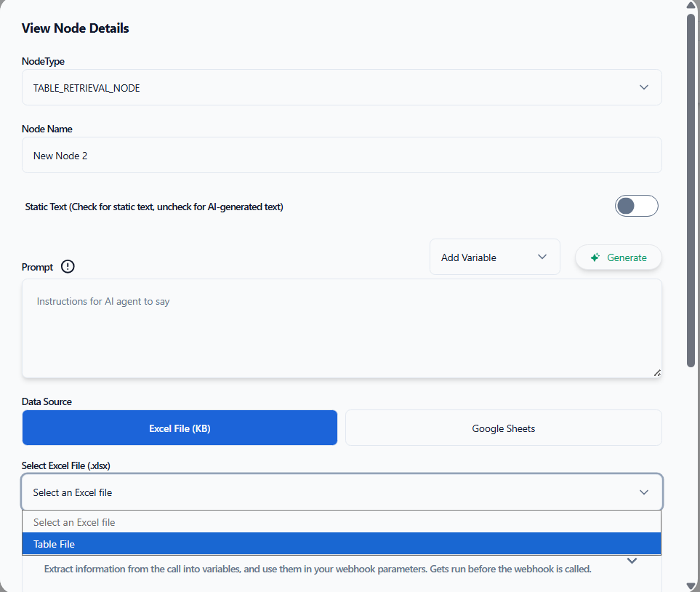Open the TABLE_RETRIEVAL_NODE type dropdown
Screen dimensions: 700x592
(x=342, y=87)
